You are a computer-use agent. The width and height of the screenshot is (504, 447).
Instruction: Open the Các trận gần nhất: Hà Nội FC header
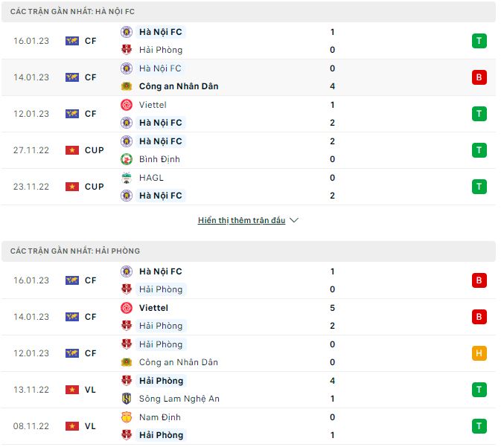[249, 12]
